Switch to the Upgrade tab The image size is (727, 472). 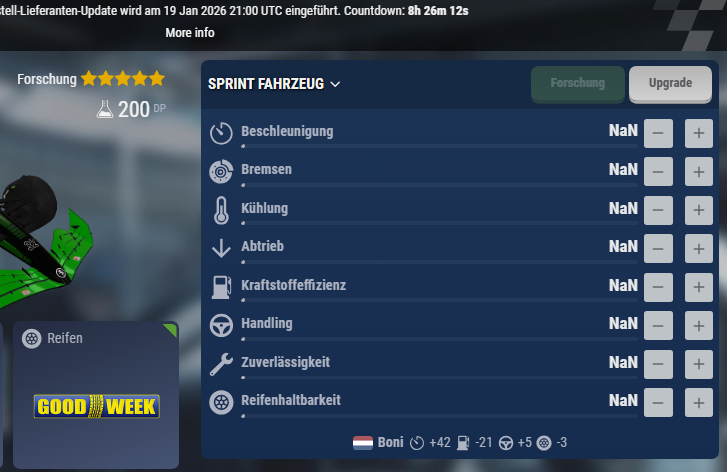tap(670, 83)
